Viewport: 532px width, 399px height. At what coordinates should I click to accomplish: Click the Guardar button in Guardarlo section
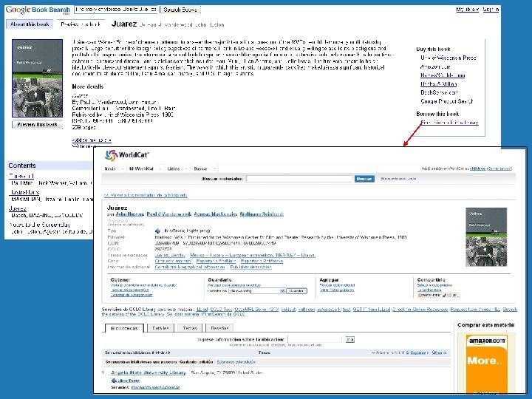point(296,291)
